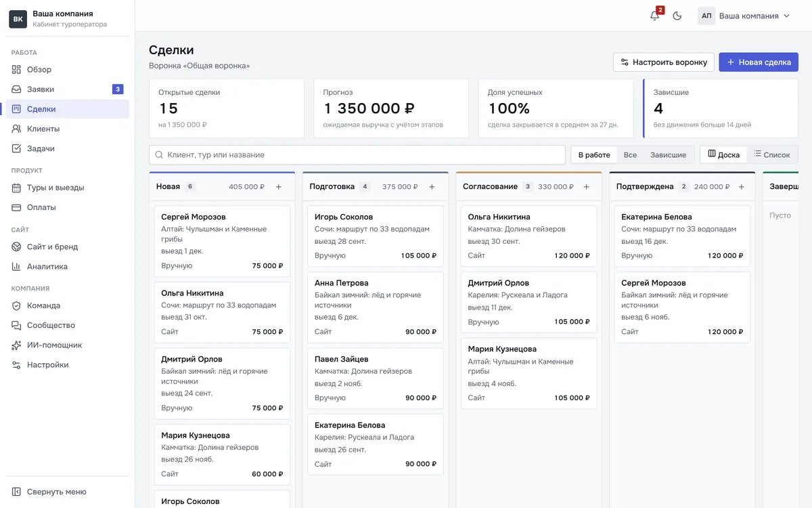Open notifications bell icon
812x508 pixels.
(654, 16)
